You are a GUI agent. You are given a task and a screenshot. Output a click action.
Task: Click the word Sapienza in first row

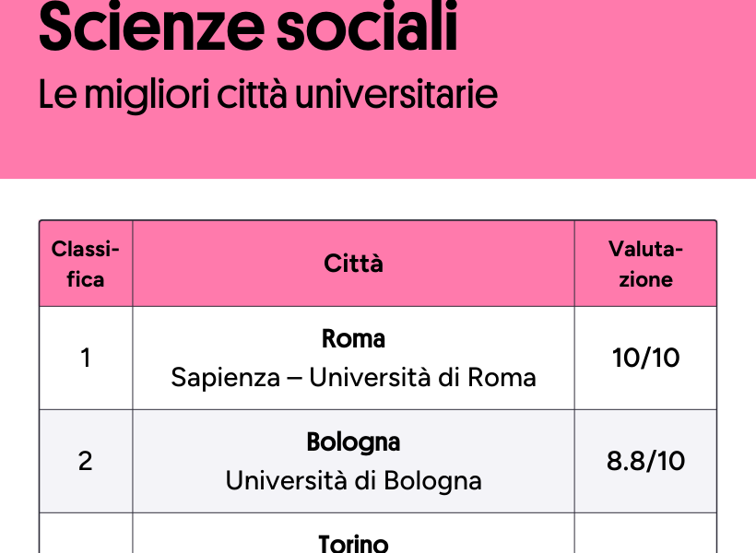coord(225,378)
